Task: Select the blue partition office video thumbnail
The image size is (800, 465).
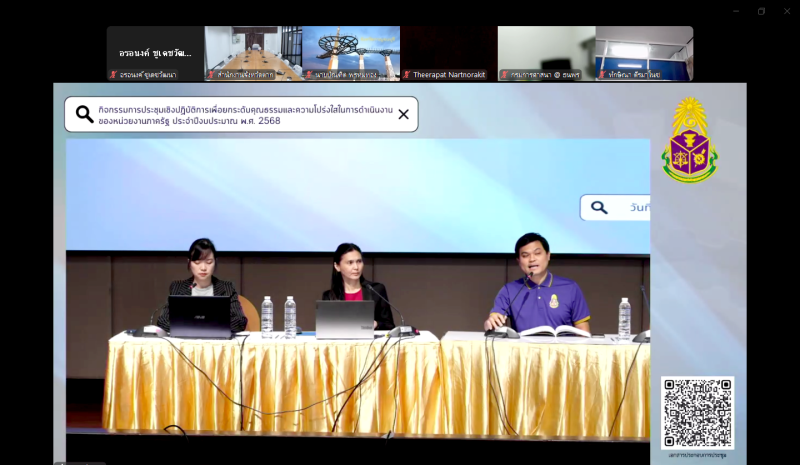Action: (645, 50)
